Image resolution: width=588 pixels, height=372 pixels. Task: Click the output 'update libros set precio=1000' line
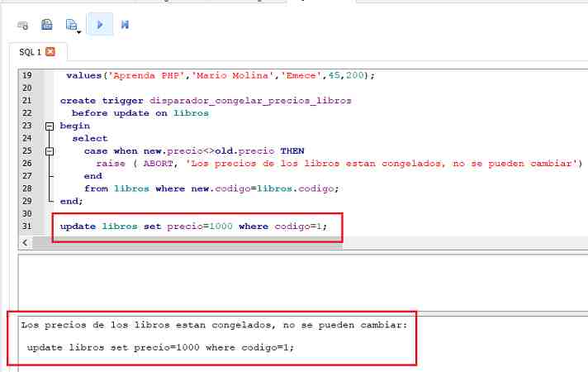(x=160, y=347)
